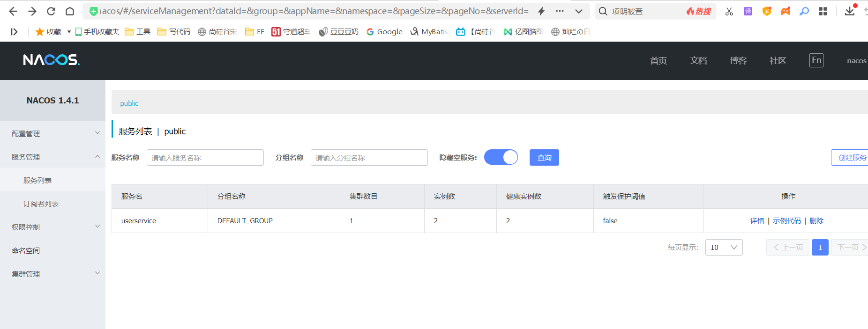
Task: Open the 亿图脑图 bookmark
Action: click(x=523, y=31)
